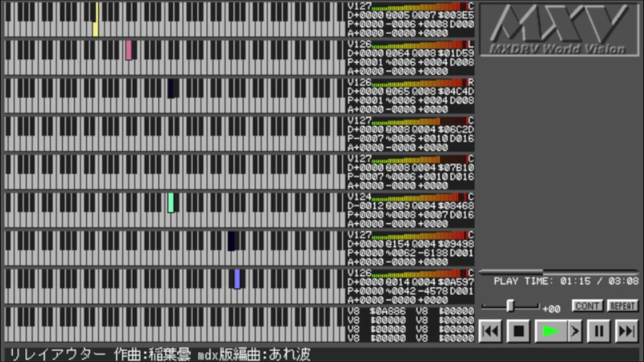The height and width of the screenshot is (362, 644).
Task: Click the address value $003E5
Action: point(456,15)
